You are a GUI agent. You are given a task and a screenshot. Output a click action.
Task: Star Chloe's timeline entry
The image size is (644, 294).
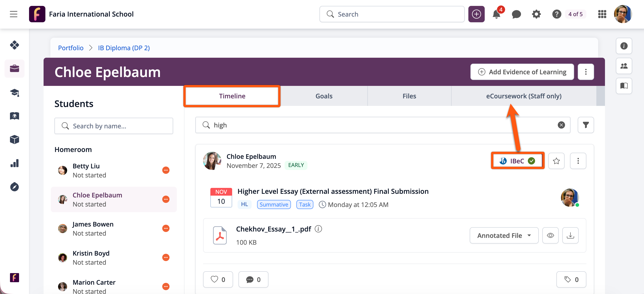pyautogui.click(x=556, y=161)
